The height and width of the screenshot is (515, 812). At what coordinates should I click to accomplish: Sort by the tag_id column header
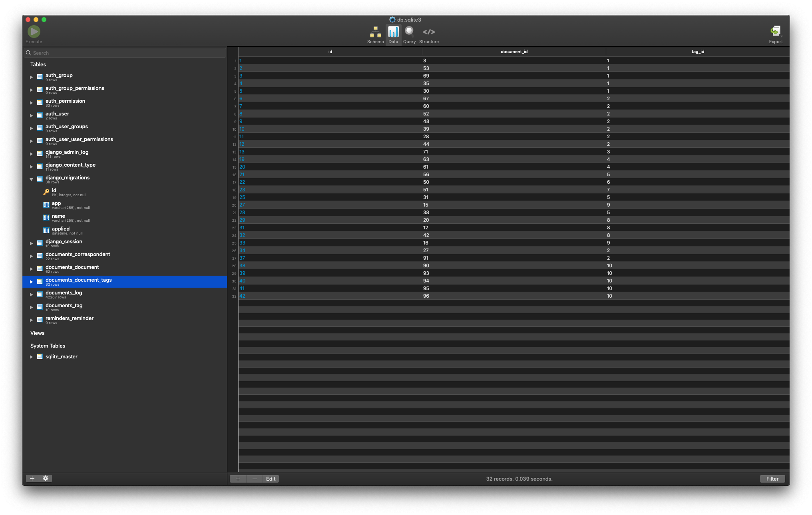pyautogui.click(x=698, y=52)
